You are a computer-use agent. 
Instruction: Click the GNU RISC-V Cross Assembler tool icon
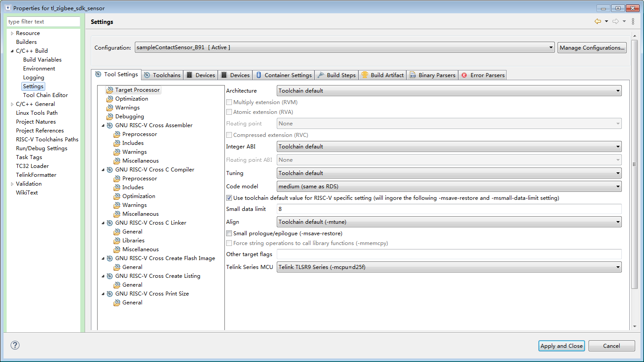click(110, 125)
